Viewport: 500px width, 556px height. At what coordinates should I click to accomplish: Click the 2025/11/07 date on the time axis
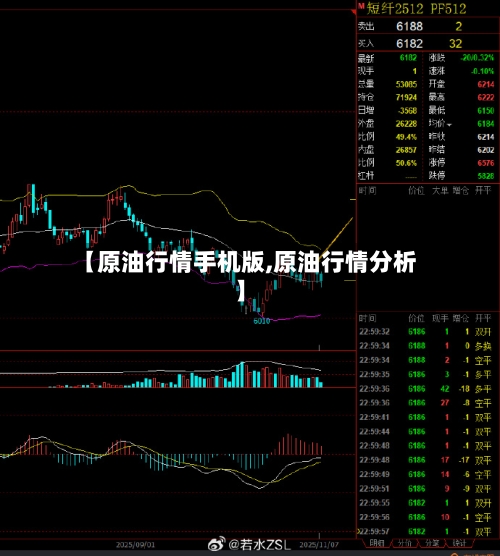click(319, 545)
